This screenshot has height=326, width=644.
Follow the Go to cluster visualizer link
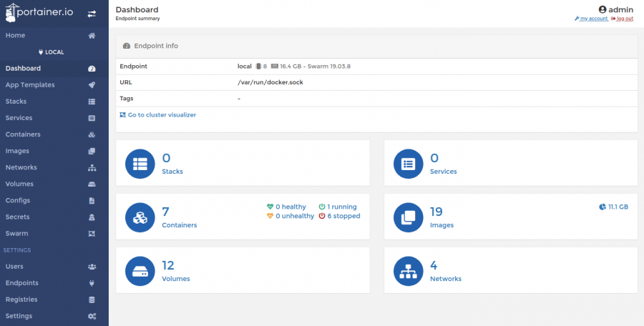tap(157, 115)
